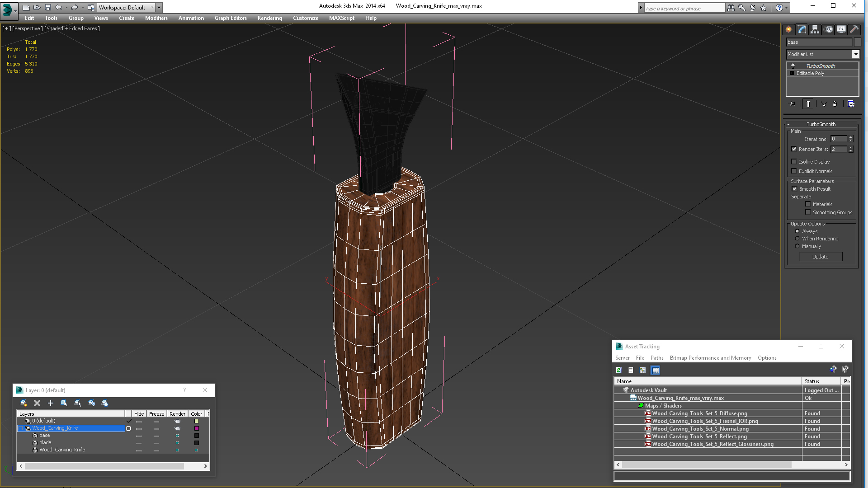The image size is (868, 488).
Task: Click Create New Layer icon in Layer dialog
Action: [24, 403]
